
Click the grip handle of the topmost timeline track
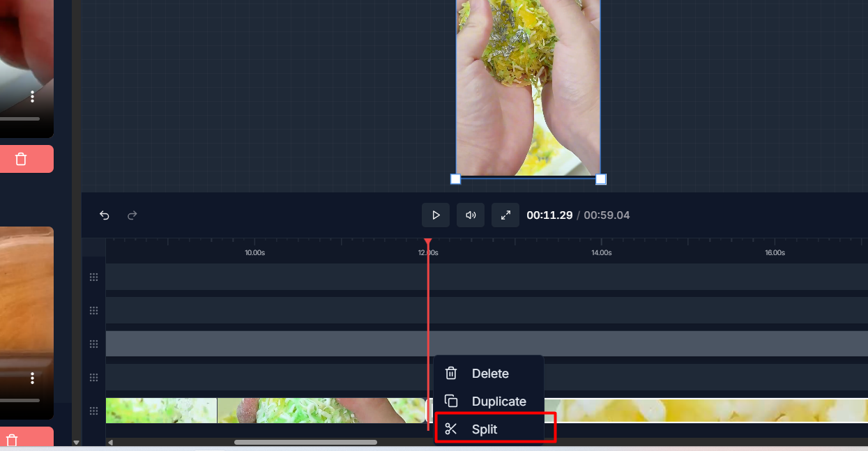point(93,277)
